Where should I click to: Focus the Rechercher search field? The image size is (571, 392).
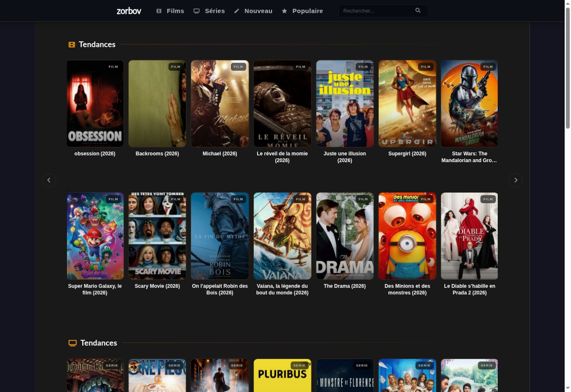point(383,11)
